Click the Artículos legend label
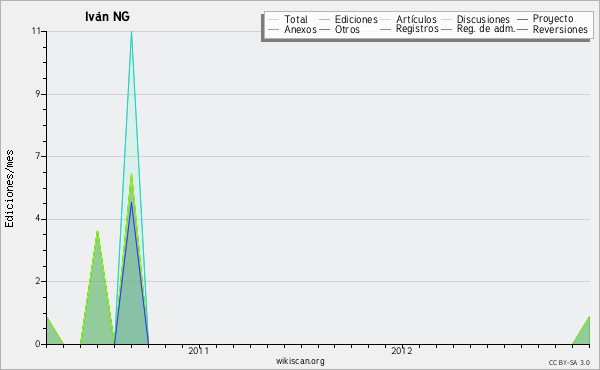 point(416,19)
